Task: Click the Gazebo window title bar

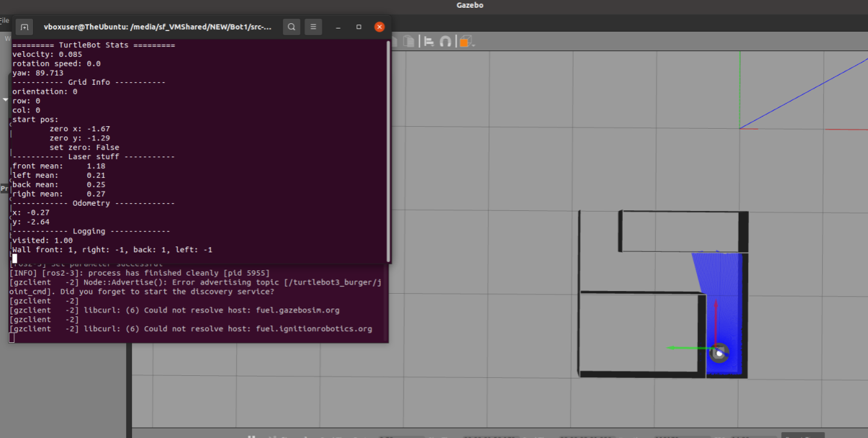Action: click(469, 5)
